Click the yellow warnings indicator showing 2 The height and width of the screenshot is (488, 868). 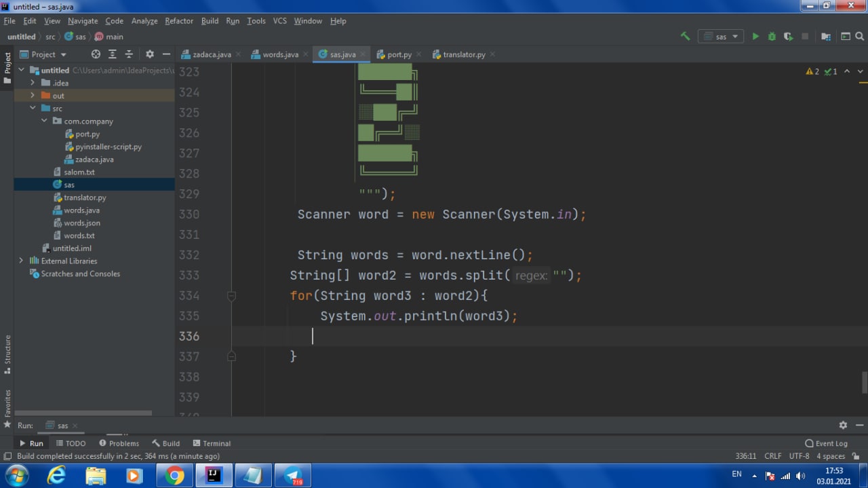coord(812,71)
